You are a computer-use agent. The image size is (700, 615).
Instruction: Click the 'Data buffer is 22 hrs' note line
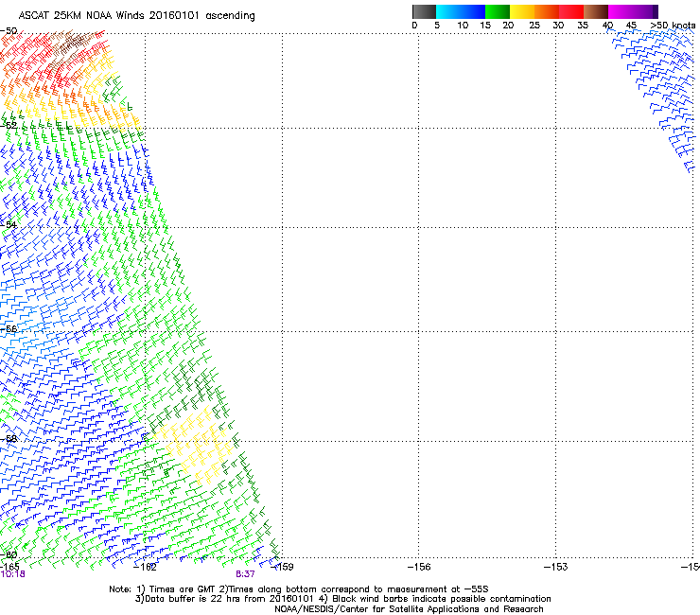[x=342, y=599]
